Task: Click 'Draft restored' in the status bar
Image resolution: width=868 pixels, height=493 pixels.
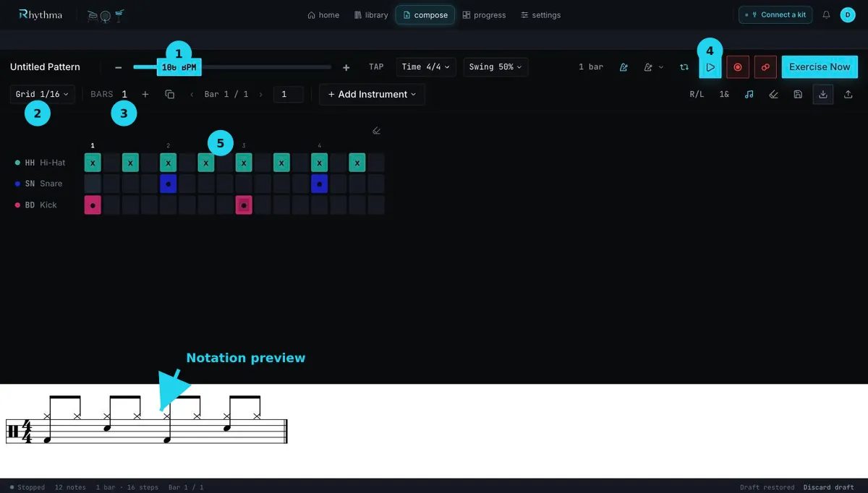Action: pyautogui.click(x=767, y=487)
